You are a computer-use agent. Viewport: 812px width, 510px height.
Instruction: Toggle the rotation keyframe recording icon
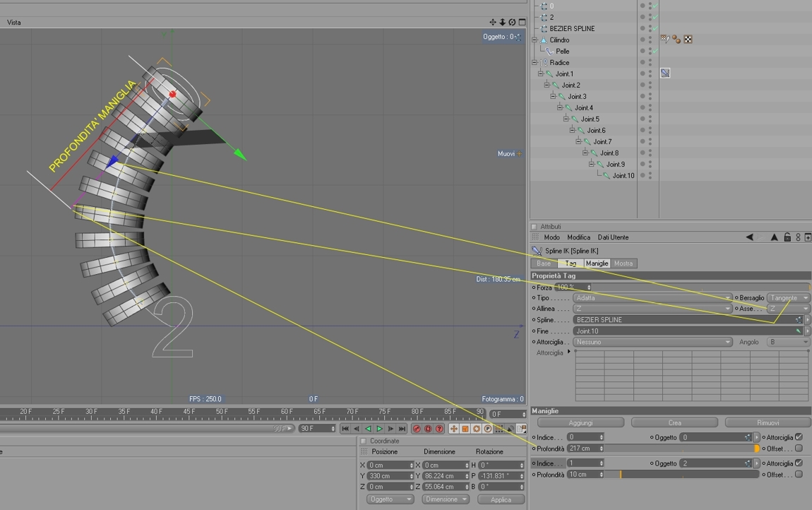[x=477, y=429]
